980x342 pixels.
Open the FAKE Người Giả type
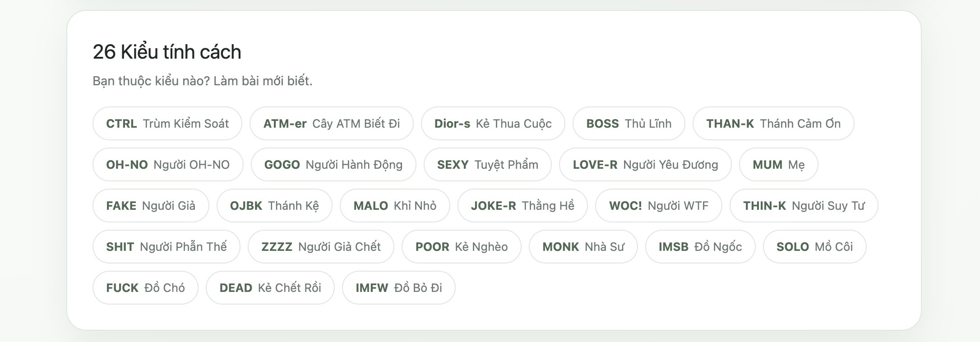coord(151,206)
